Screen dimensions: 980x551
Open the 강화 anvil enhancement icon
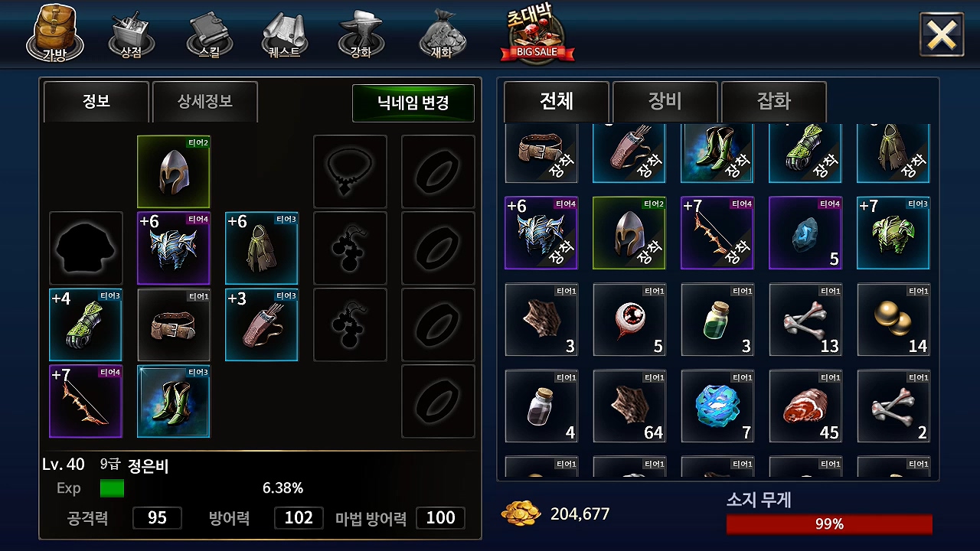(x=361, y=35)
